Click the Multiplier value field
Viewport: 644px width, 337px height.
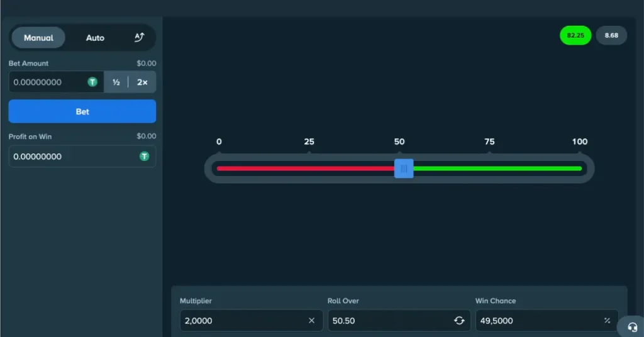pyautogui.click(x=242, y=321)
